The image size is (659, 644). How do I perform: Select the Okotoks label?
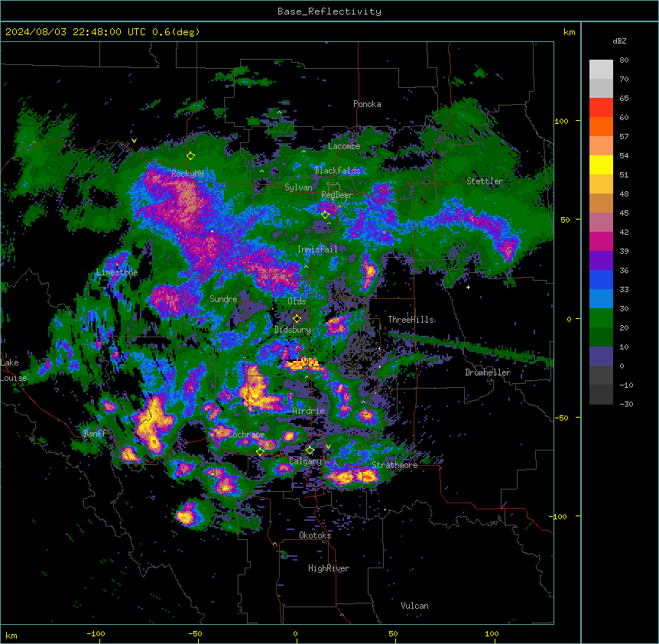(x=315, y=535)
